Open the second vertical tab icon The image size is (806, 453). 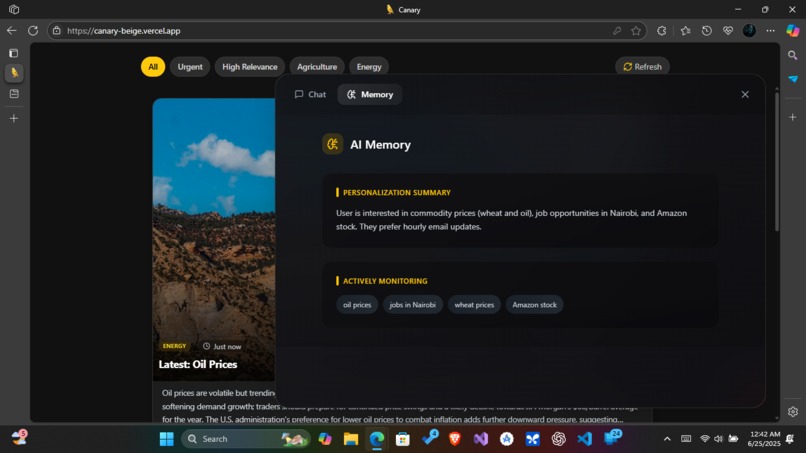[x=14, y=94]
